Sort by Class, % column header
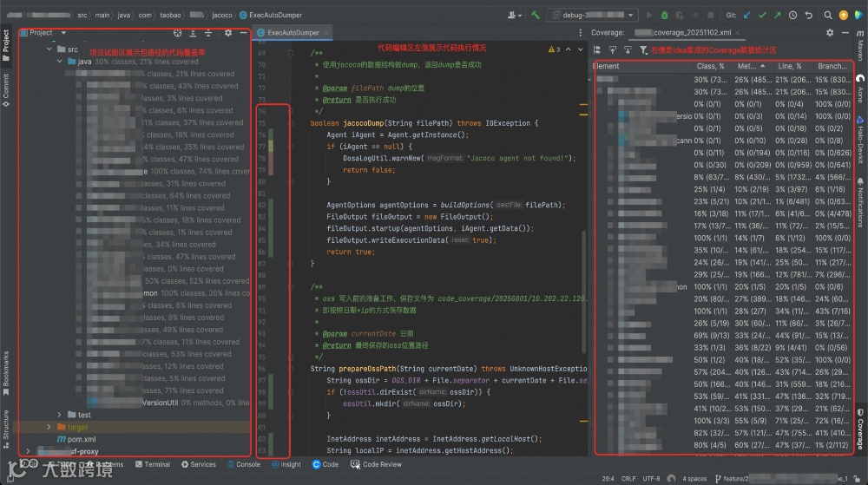 pyautogui.click(x=710, y=66)
